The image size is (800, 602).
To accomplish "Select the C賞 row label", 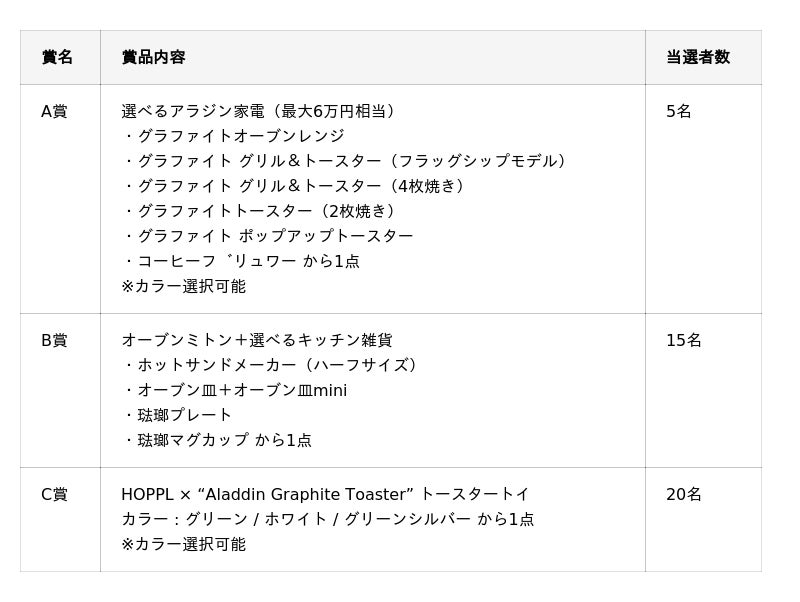I will 54,494.
